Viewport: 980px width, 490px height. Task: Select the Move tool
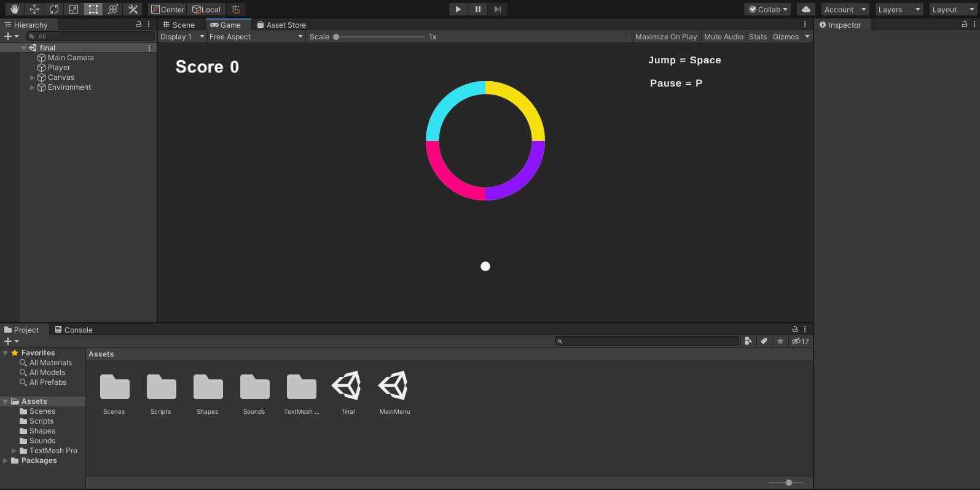34,9
